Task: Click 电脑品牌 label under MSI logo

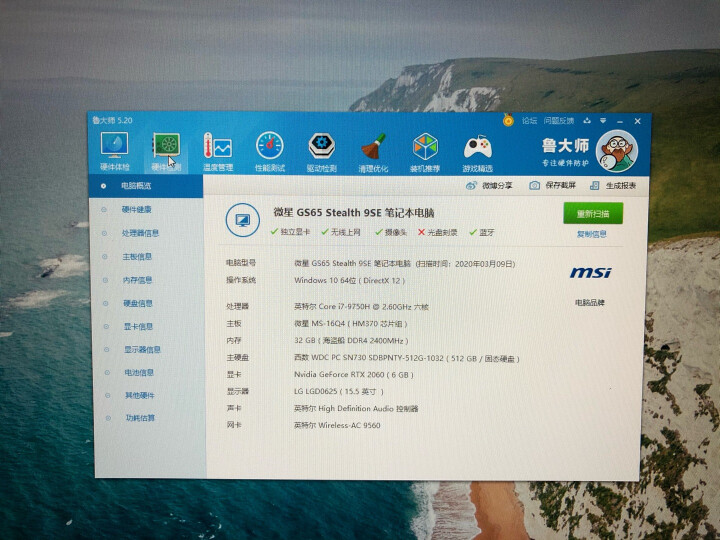Action: tap(590, 303)
